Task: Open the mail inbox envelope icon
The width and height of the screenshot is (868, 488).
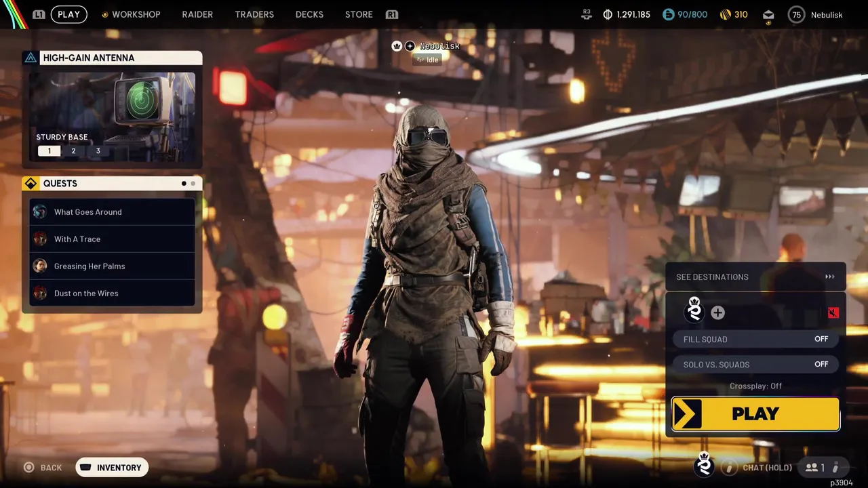Action: tap(768, 15)
